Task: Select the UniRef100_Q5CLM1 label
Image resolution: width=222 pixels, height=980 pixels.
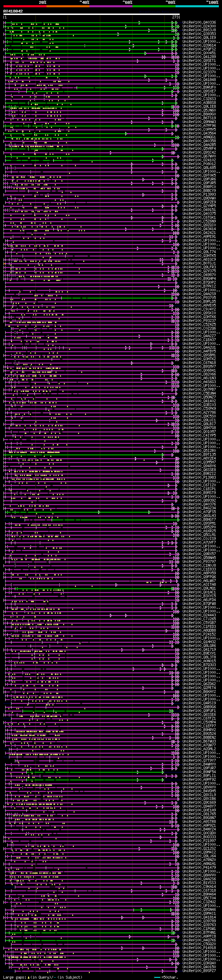Action: click(x=199, y=535)
